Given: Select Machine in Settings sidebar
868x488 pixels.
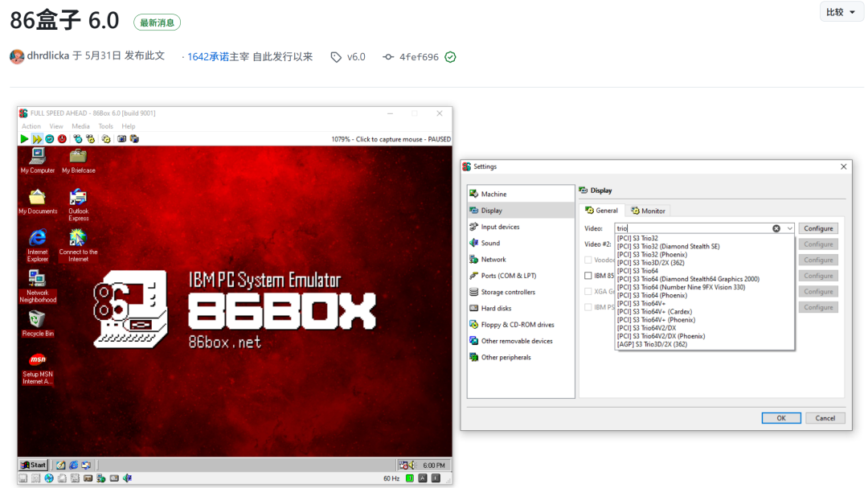Looking at the screenshot, I should (520, 194).
